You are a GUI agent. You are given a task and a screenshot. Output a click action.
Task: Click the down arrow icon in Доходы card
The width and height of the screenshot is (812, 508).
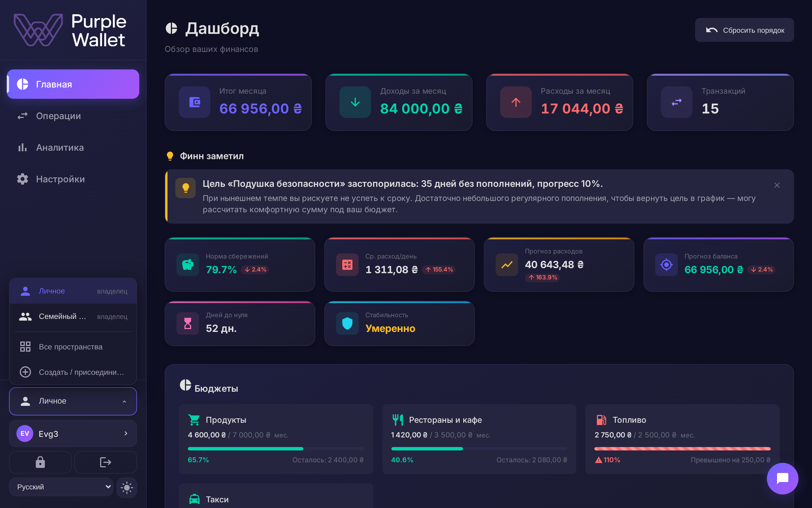click(x=355, y=102)
